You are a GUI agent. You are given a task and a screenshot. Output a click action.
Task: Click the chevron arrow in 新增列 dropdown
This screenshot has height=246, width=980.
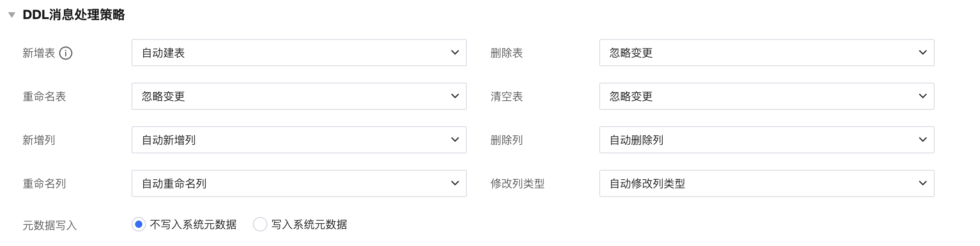[455, 140]
